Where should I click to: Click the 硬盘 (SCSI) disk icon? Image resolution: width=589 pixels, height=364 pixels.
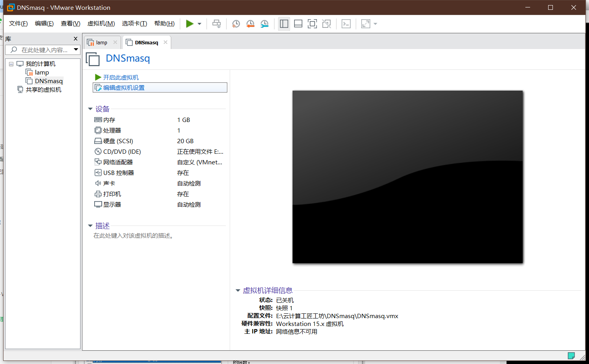[98, 141]
